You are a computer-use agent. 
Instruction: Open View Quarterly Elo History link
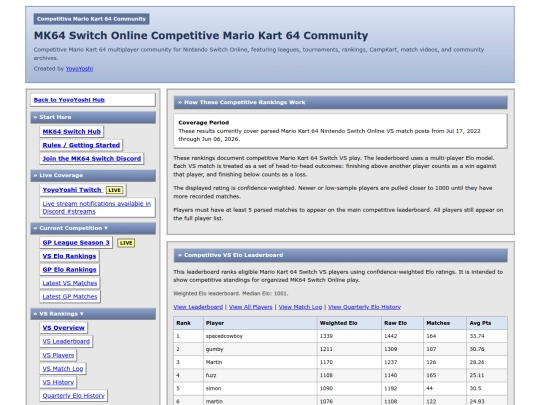click(x=364, y=307)
